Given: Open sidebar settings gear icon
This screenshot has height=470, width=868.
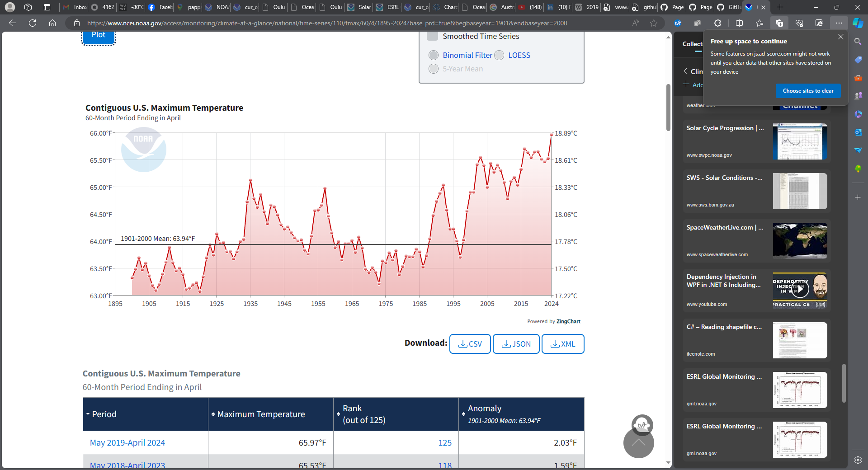Looking at the screenshot, I should (x=858, y=460).
